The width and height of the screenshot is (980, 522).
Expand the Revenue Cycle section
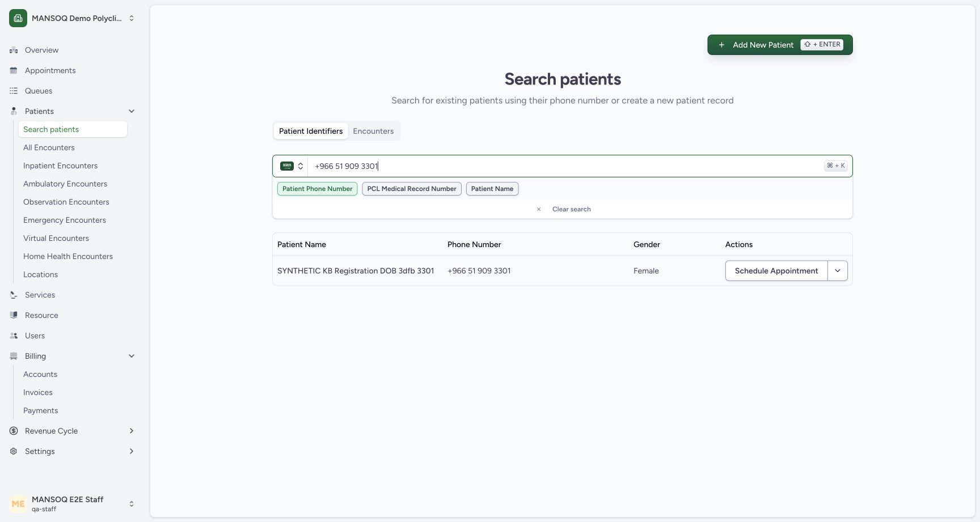pyautogui.click(x=132, y=431)
